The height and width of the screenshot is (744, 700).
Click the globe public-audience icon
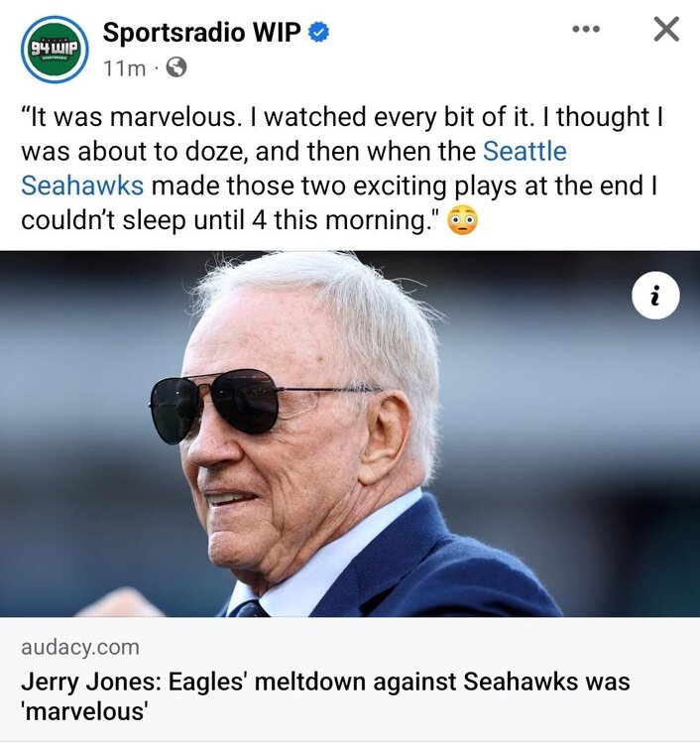(x=175, y=68)
